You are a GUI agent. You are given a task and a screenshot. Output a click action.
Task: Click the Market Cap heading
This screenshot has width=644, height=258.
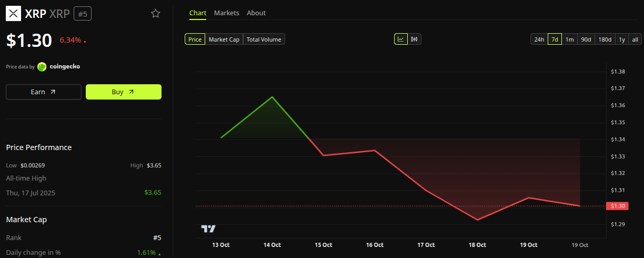(x=26, y=220)
